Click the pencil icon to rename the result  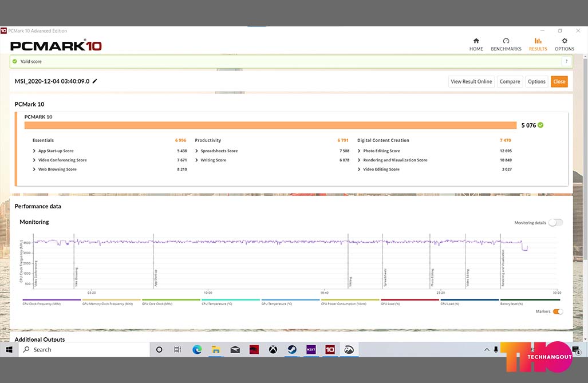[x=95, y=81]
